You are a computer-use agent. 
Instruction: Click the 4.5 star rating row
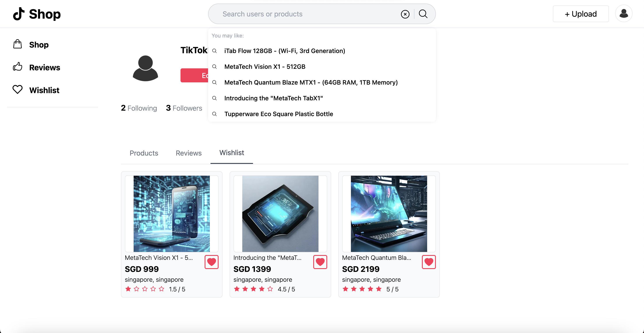coord(264,289)
